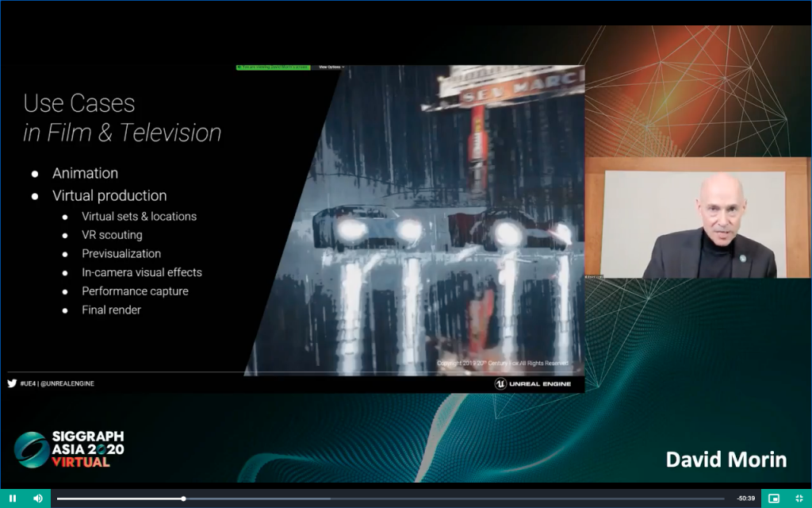The width and height of the screenshot is (812, 508).
Task: Click the green screen-sharing notice banner
Action: (x=273, y=67)
